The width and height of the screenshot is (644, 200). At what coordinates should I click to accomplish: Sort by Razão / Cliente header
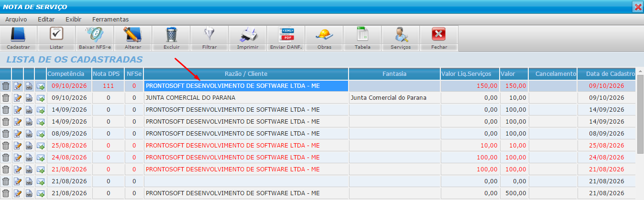[x=246, y=74]
